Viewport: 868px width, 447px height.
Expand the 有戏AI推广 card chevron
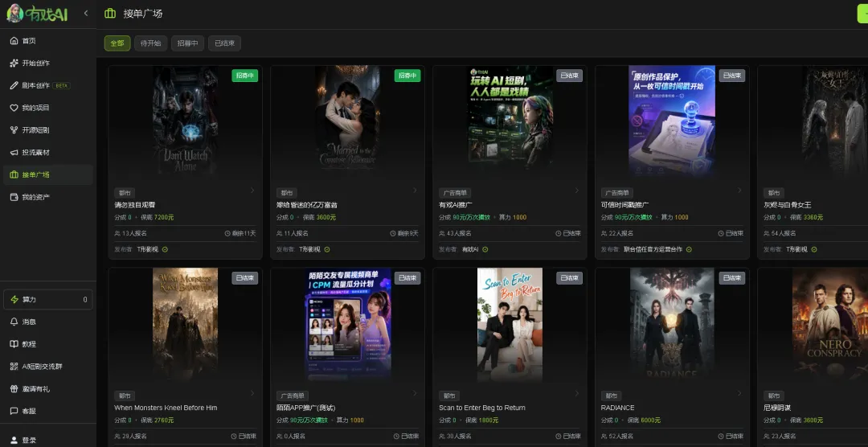pyautogui.click(x=577, y=190)
